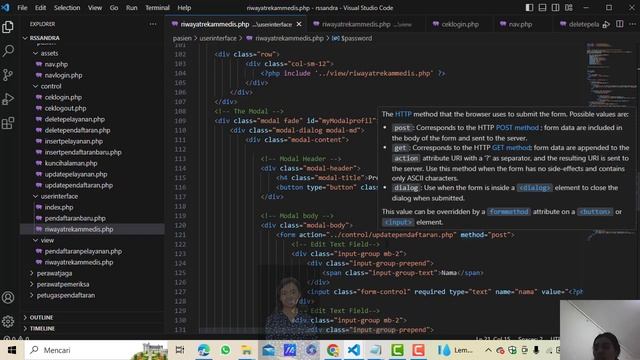Screen dimensions: 640x360
Task: Open the Terminal menu
Action: point(157,8)
